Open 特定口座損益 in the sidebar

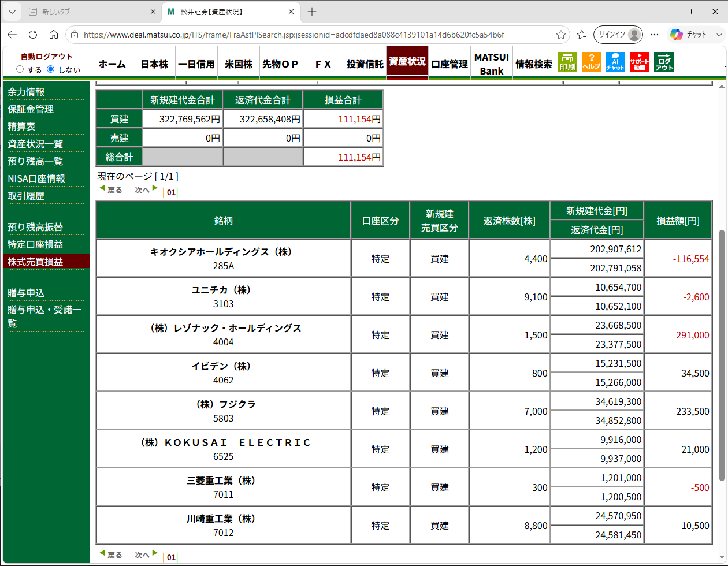pos(35,244)
